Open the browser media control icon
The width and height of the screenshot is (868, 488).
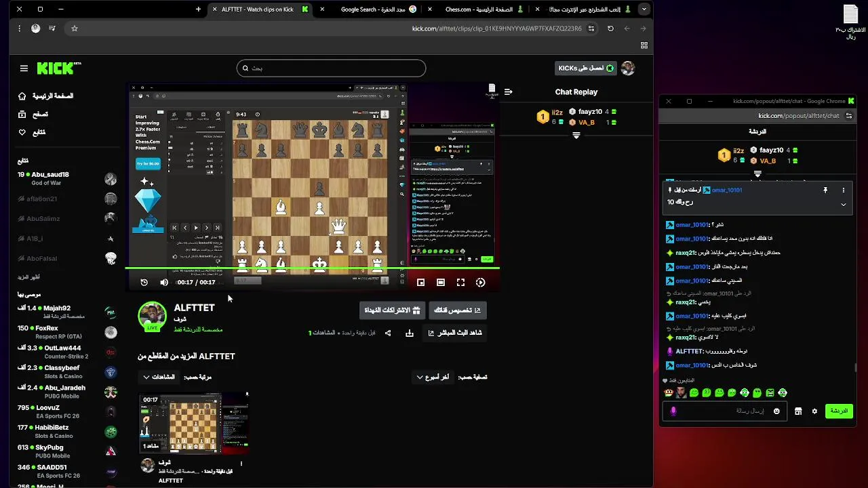pos(52,28)
